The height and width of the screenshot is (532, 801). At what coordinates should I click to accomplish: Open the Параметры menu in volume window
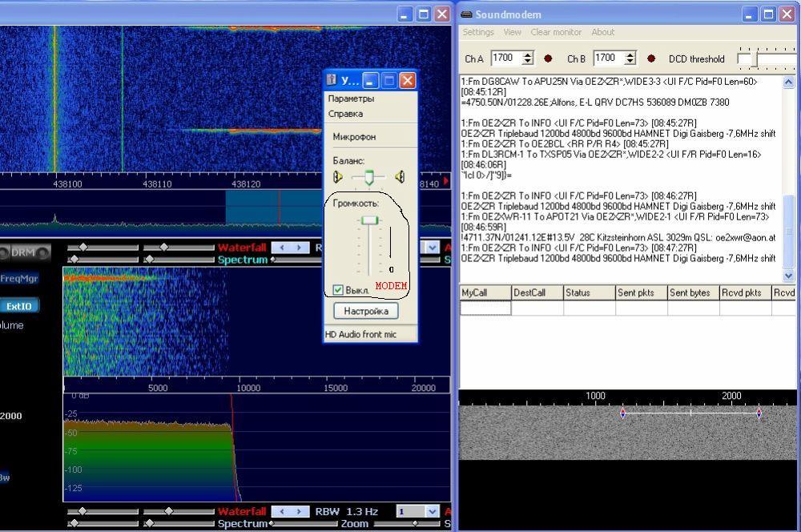coord(351,99)
